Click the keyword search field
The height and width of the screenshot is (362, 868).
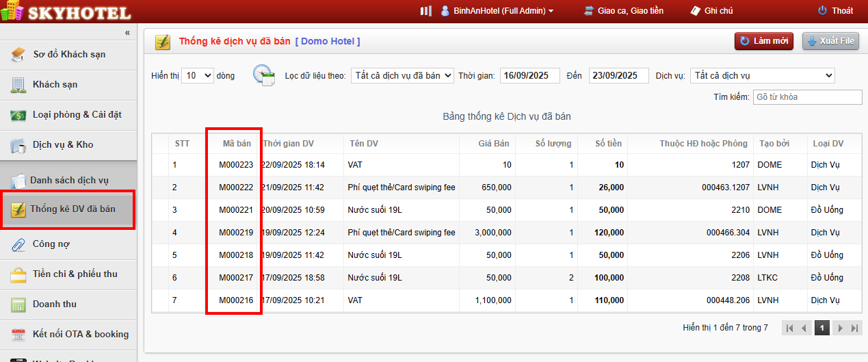(807, 97)
